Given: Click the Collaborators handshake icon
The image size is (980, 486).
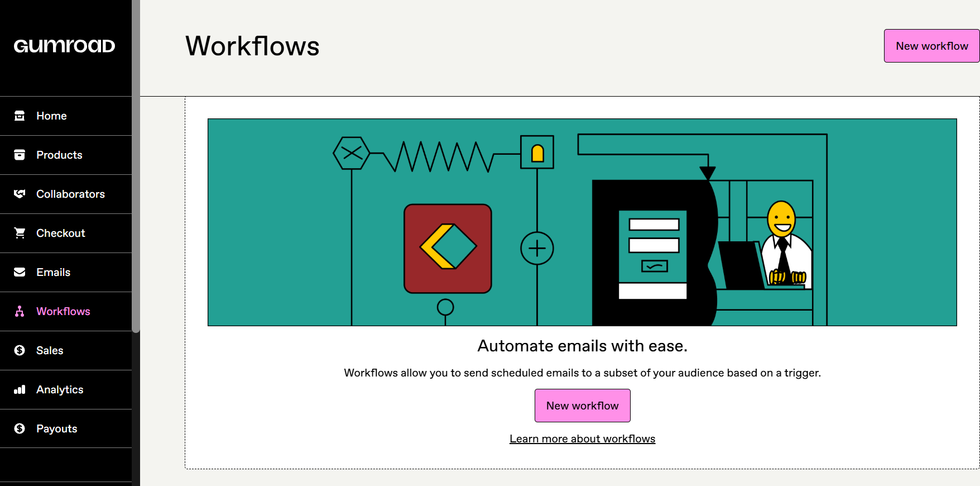Looking at the screenshot, I should tap(20, 194).
